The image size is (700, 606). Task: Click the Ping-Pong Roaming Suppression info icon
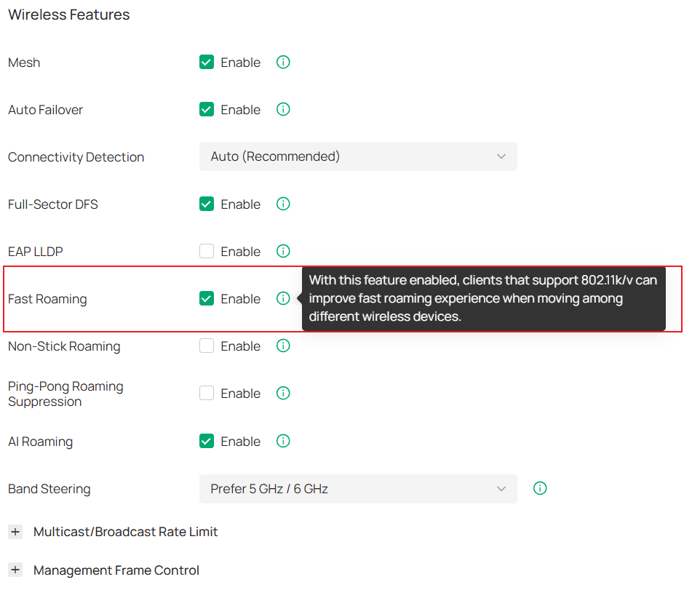point(282,393)
